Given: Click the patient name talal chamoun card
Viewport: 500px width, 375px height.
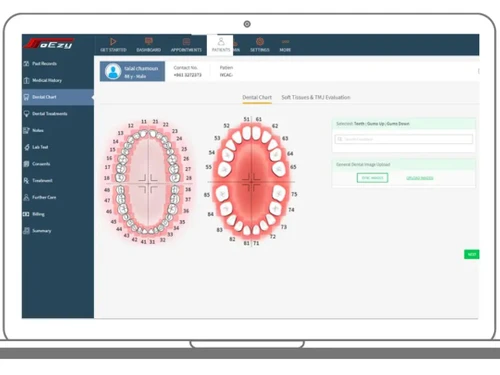Looking at the screenshot, I should tap(132, 71).
